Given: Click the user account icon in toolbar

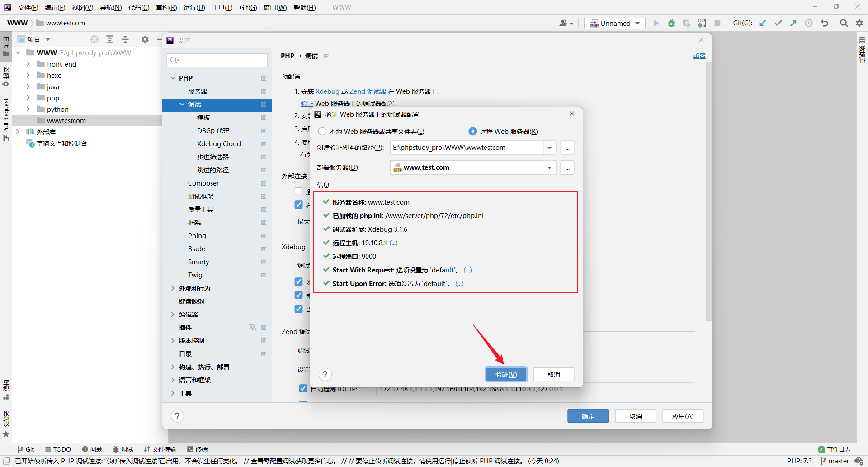Looking at the screenshot, I should coord(566,23).
